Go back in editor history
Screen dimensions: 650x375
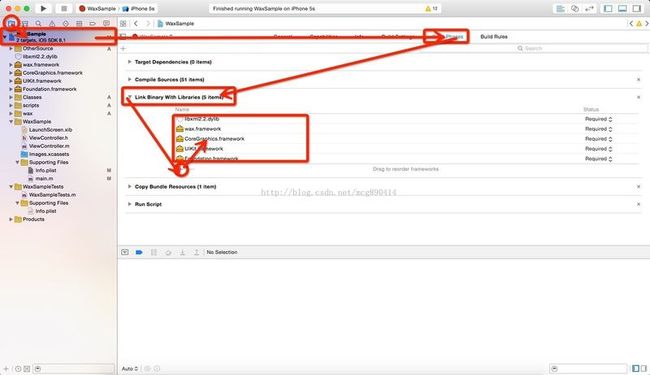136,24
